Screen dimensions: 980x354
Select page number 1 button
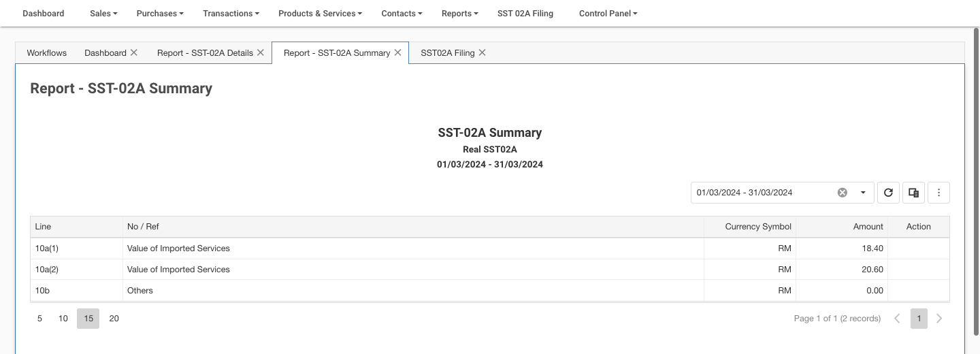(919, 319)
